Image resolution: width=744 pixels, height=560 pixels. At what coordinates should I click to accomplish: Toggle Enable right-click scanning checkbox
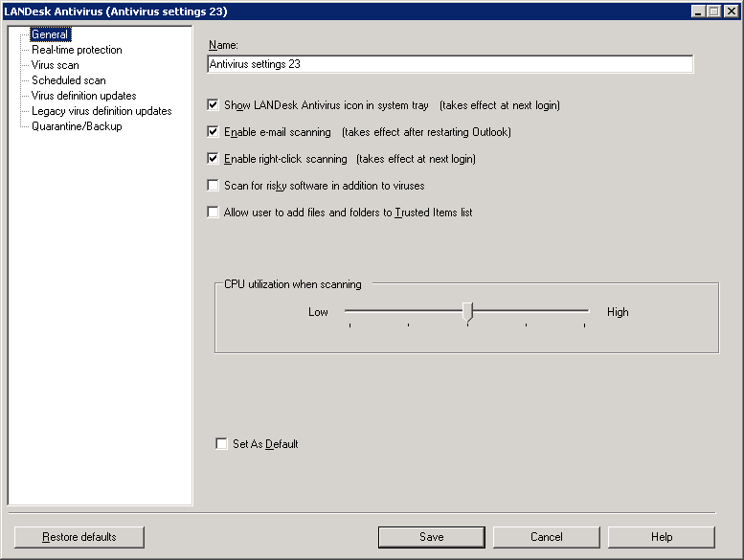coord(213,158)
